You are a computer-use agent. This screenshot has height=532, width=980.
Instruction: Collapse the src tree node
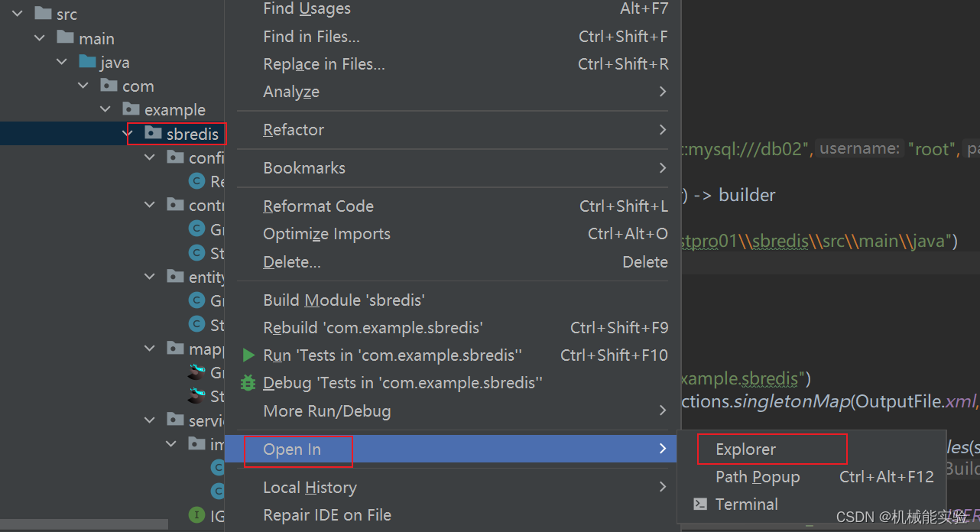pyautogui.click(x=17, y=13)
